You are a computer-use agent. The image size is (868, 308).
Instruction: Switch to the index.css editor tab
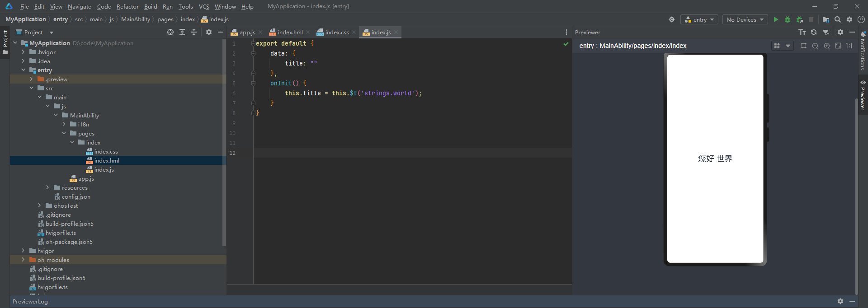pyautogui.click(x=334, y=32)
